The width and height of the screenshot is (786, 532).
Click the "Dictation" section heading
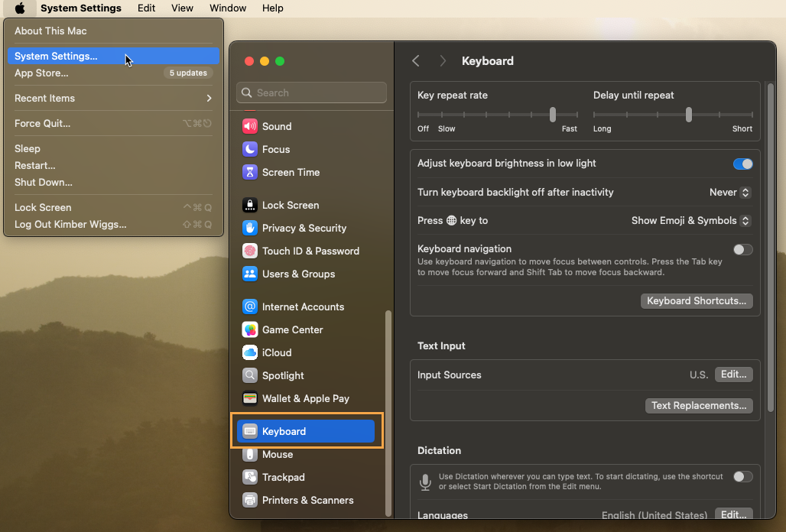pyautogui.click(x=439, y=451)
